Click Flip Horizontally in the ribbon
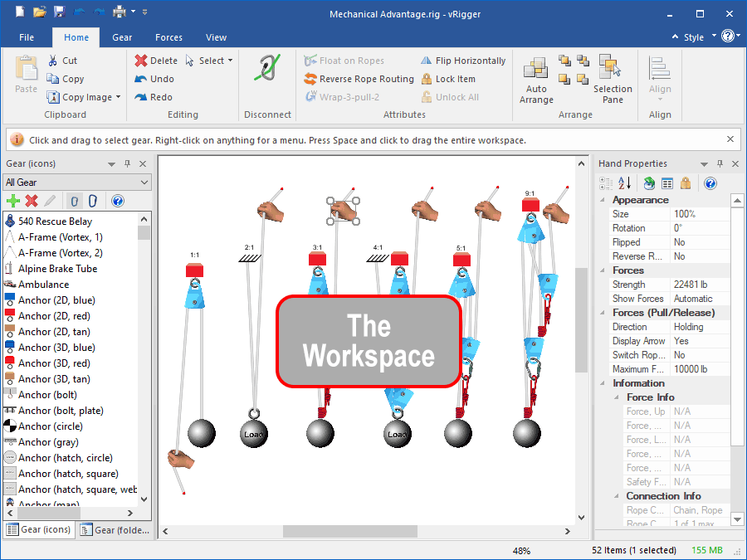This screenshot has width=747, height=560. point(462,61)
